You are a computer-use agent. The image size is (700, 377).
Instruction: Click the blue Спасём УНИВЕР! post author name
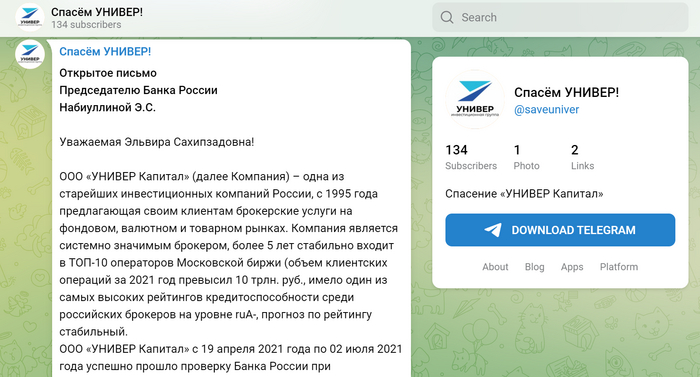[x=105, y=51]
